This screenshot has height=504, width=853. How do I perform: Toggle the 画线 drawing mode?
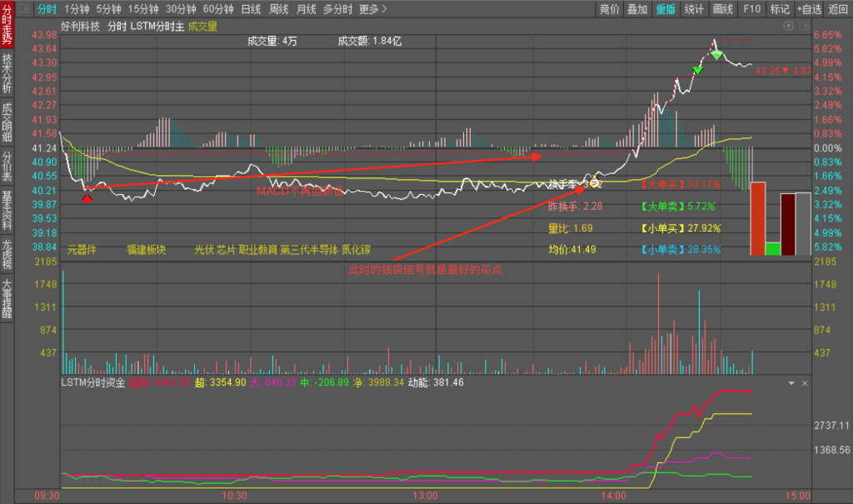[x=722, y=9]
